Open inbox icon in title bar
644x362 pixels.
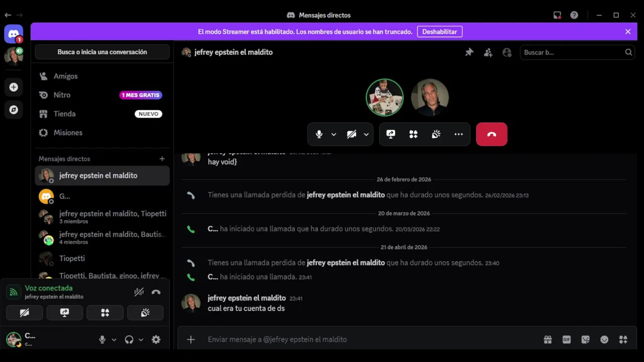[x=557, y=15]
